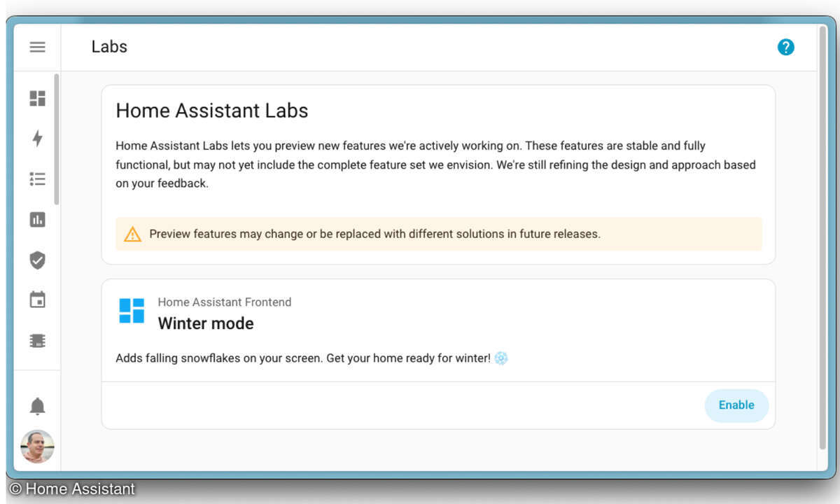Viewport: 840px width, 504px height.
Task: Open the Security shield panel
Action: [x=37, y=260]
